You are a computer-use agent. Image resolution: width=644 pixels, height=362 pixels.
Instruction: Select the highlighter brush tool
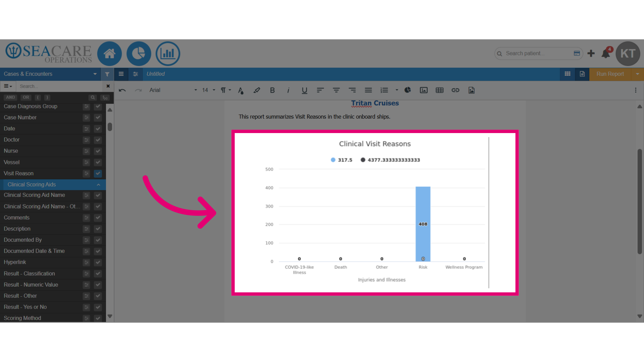tap(257, 90)
